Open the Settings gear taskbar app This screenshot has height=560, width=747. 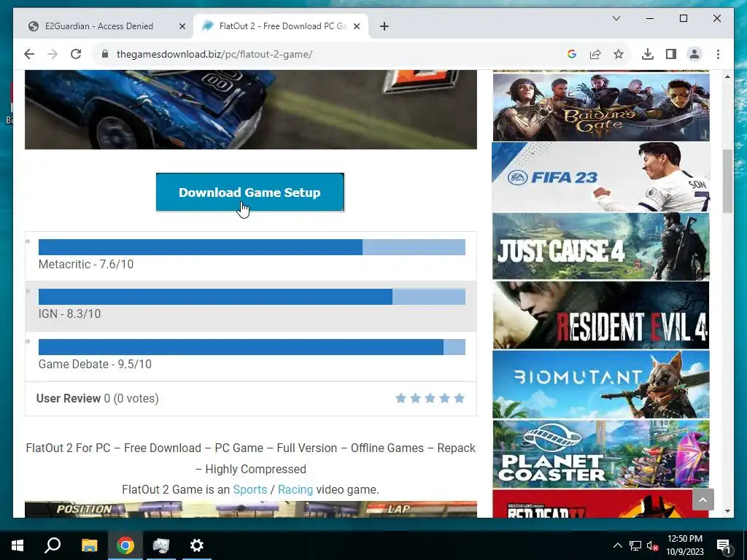click(196, 545)
